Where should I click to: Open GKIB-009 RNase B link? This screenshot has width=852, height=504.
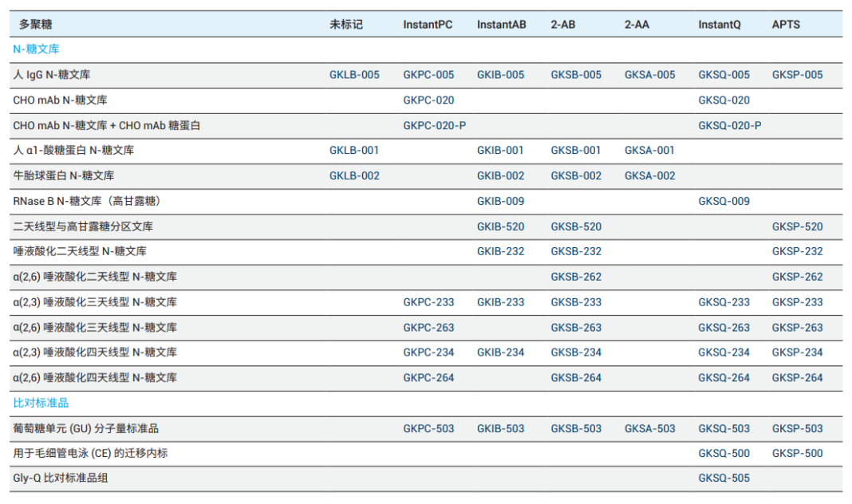pos(500,202)
